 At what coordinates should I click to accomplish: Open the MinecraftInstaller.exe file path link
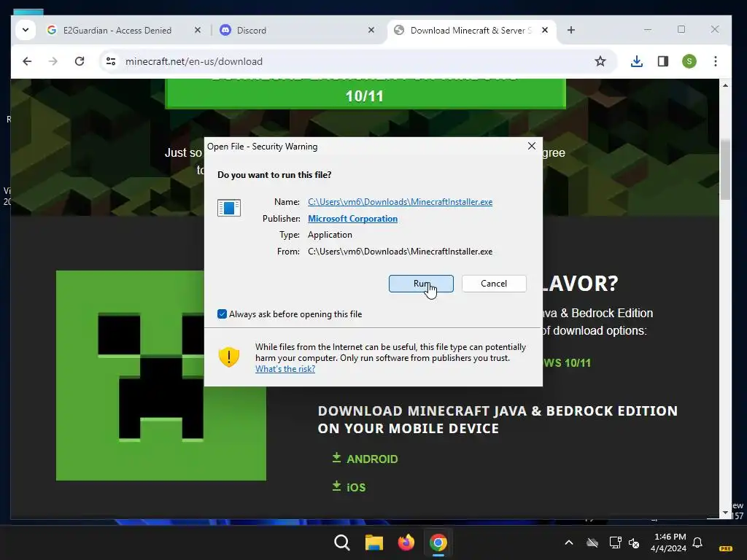400,202
